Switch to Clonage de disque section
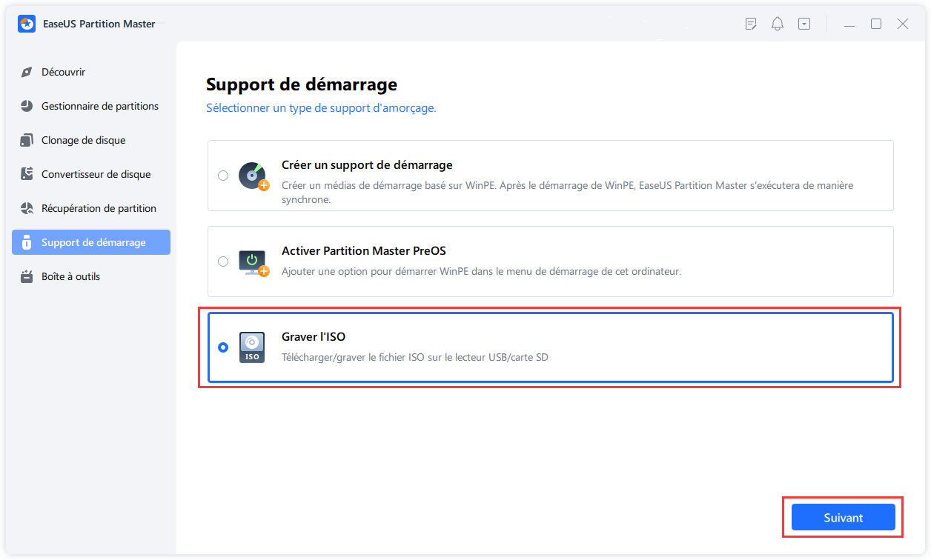 click(83, 140)
